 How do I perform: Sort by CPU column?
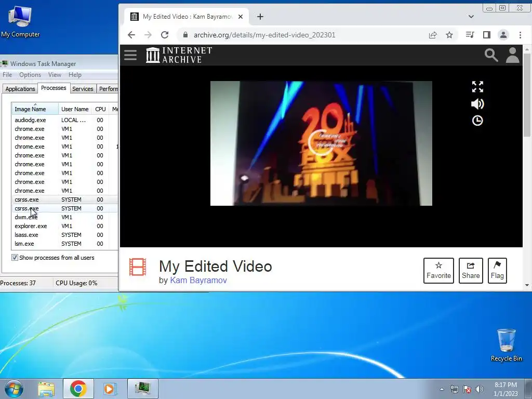[100, 109]
